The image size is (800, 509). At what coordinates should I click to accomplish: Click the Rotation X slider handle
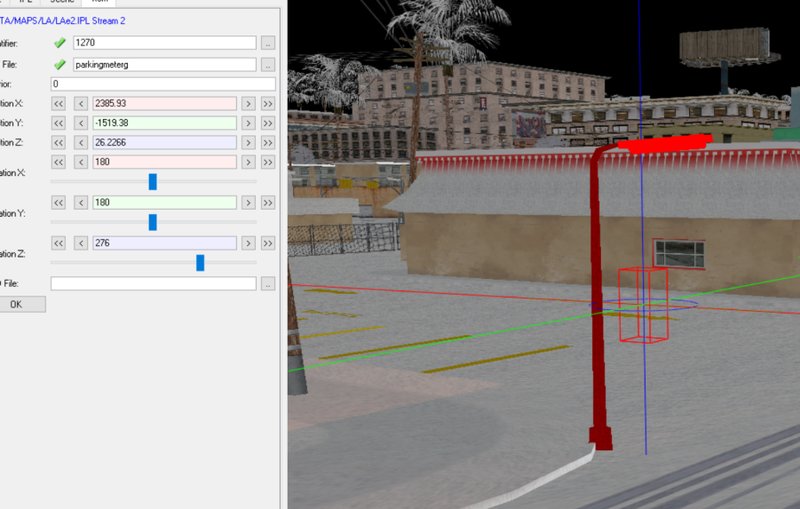tap(153, 182)
